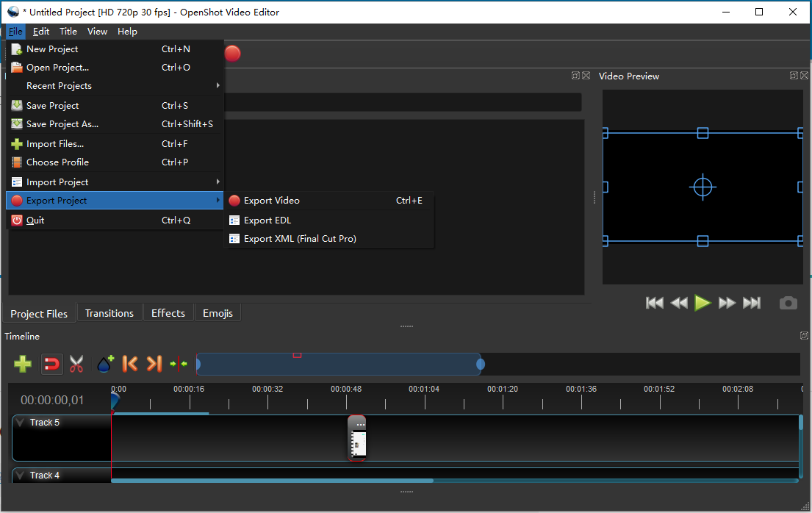Open the Title menu
This screenshot has height=513, width=812.
point(68,31)
